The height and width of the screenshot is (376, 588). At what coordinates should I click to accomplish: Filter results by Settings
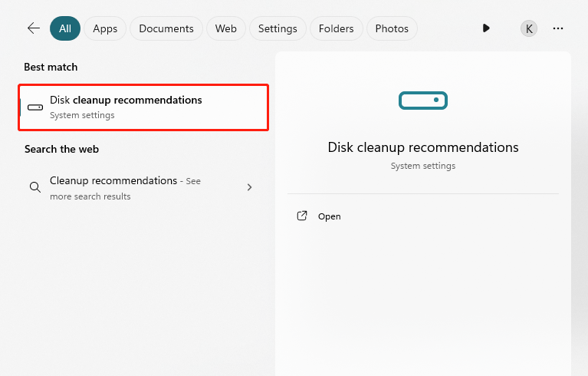[278, 28]
